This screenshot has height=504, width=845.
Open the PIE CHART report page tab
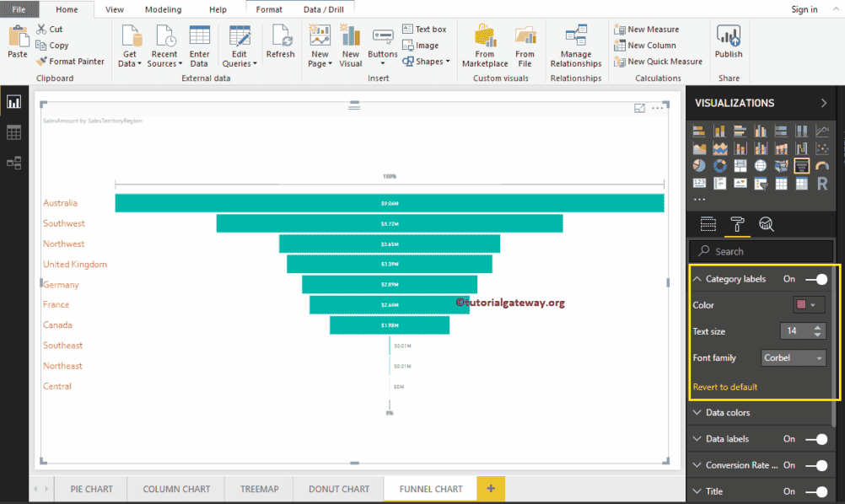tap(90, 489)
